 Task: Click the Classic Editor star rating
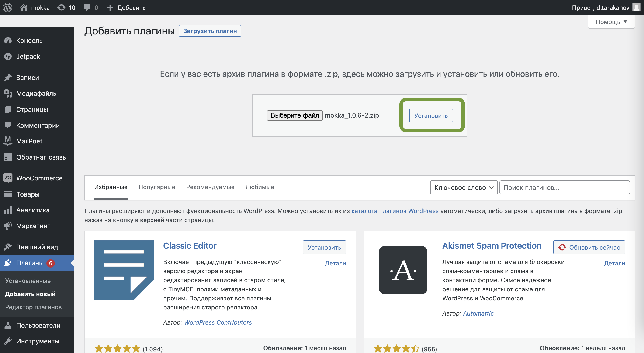[117, 349]
